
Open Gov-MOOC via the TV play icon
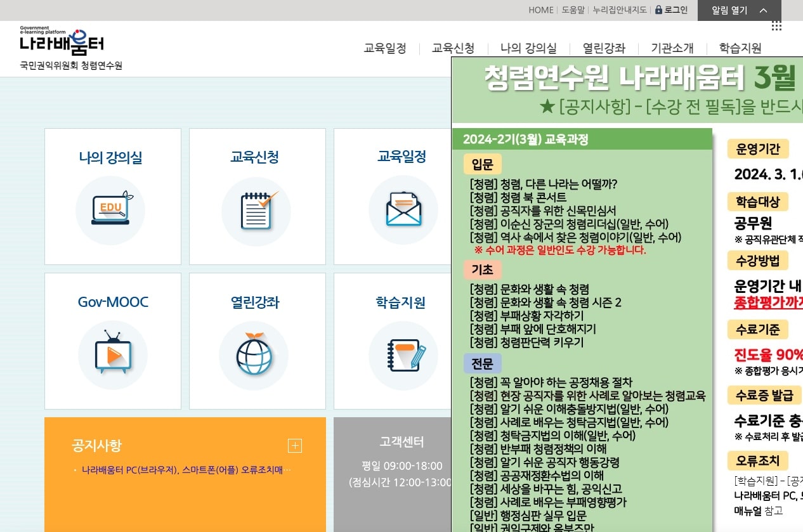111,355
